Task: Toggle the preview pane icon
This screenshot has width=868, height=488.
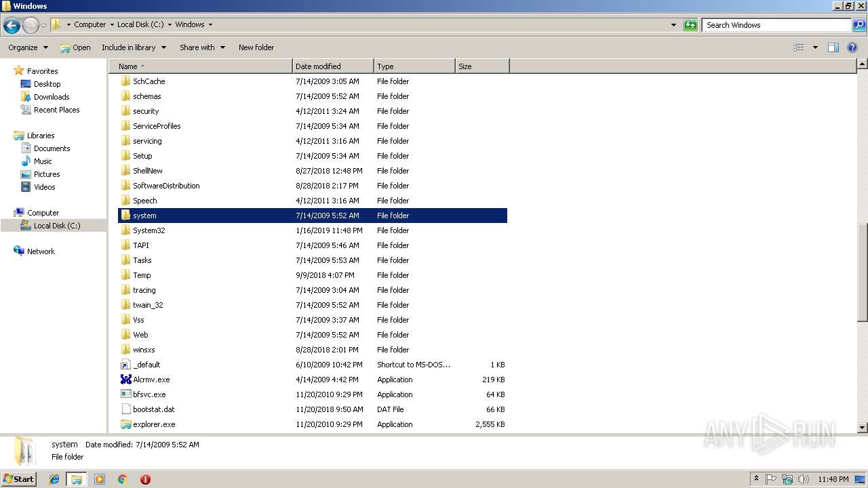Action: (x=833, y=47)
